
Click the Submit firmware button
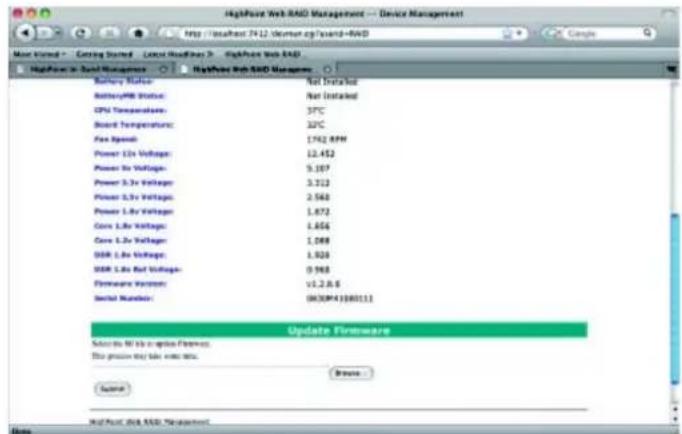[112, 389]
